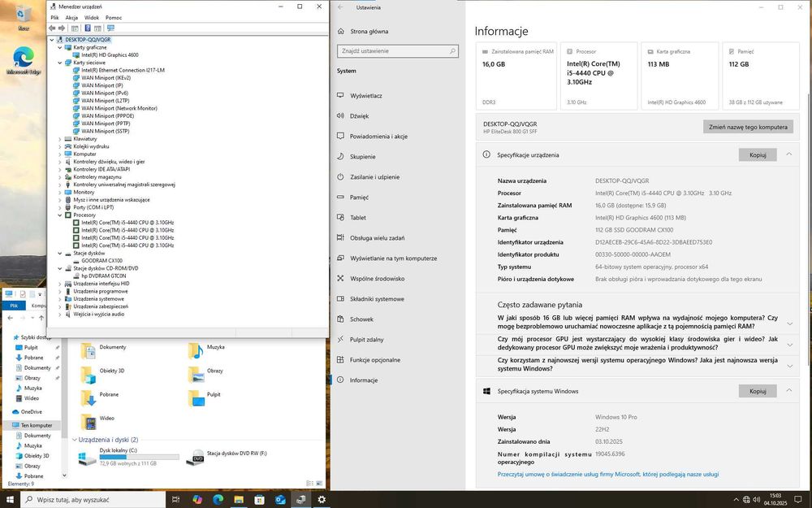Viewport: 812px width, 508px height.
Task: Open Schowek in Settings sidebar
Action: click(x=361, y=319)
